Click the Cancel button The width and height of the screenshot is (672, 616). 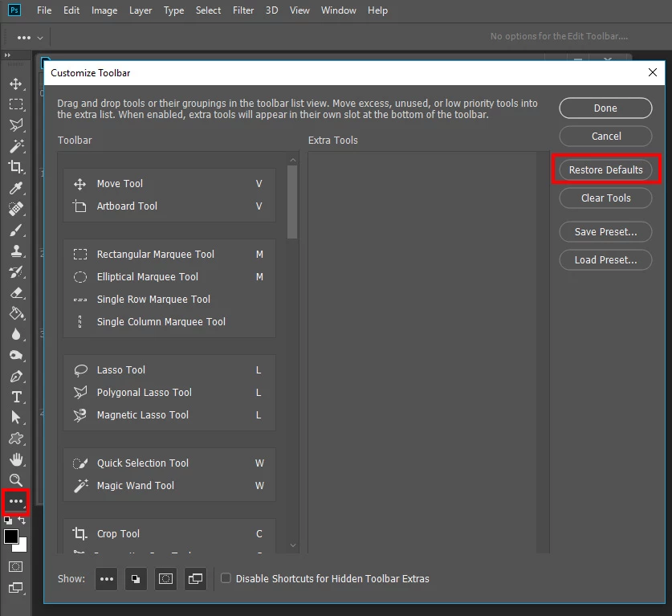605,137
